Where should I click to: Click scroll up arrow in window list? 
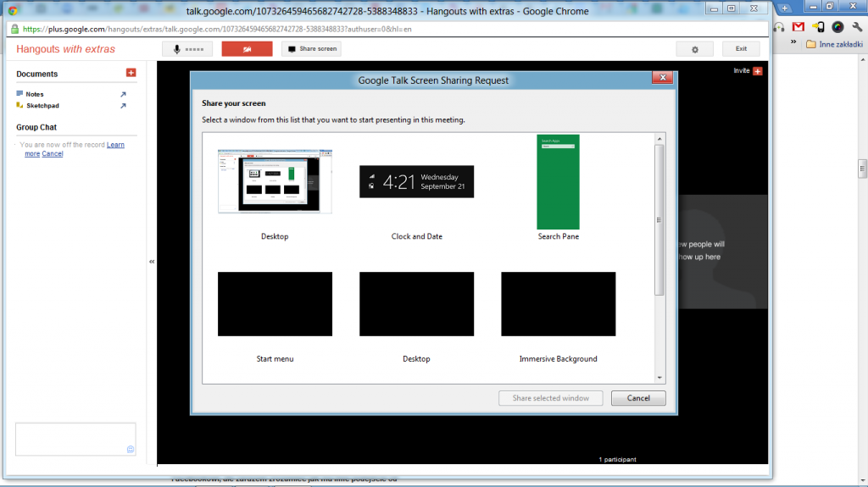pos(659,139)
